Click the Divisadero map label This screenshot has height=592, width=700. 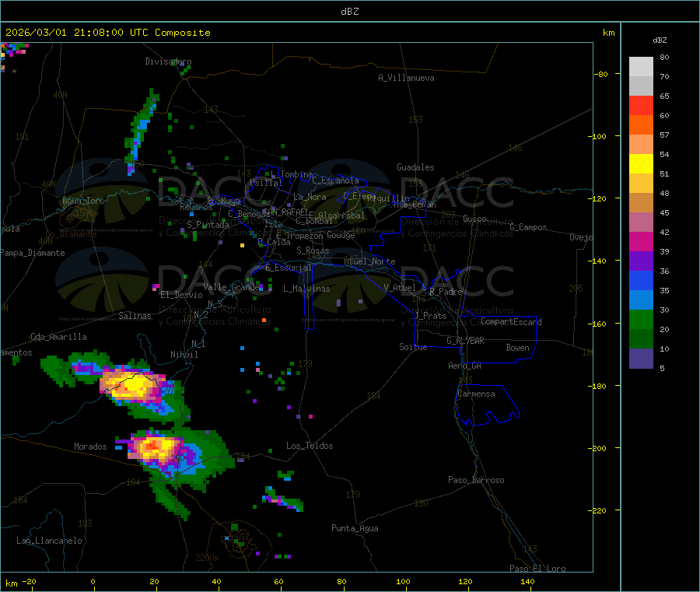[168, 61]
